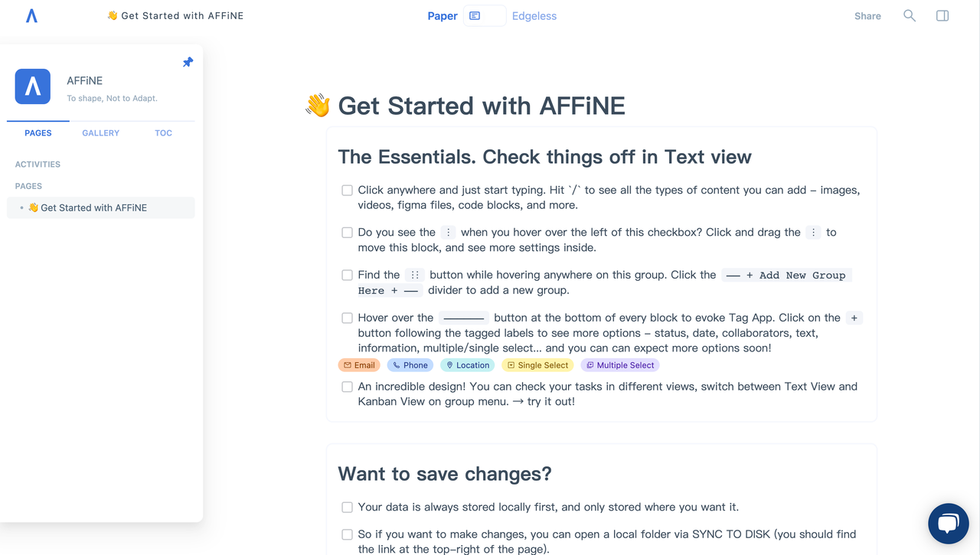Tick the 'An incredible design!' checkbox
The height and width of the screenshot is (555, 980).
347,387
